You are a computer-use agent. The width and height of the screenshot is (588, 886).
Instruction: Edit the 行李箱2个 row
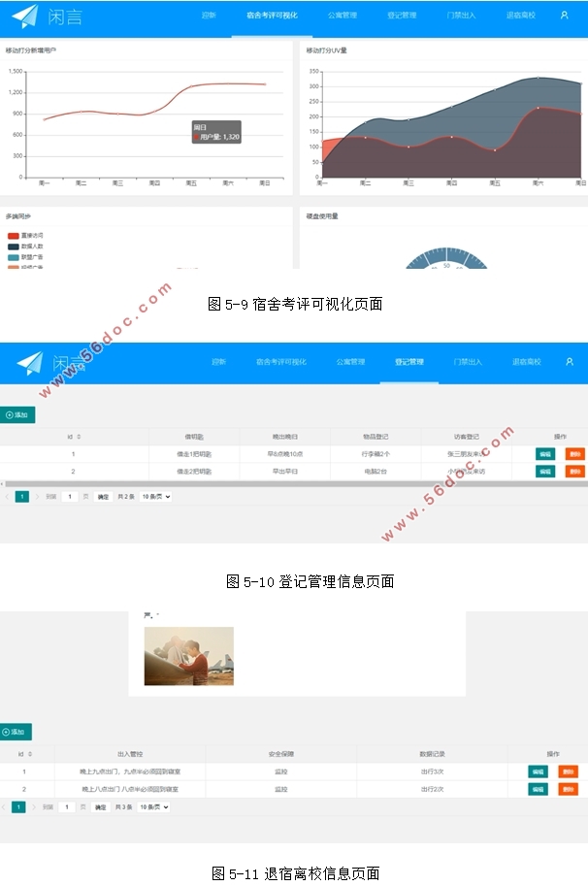click(545, 453)
